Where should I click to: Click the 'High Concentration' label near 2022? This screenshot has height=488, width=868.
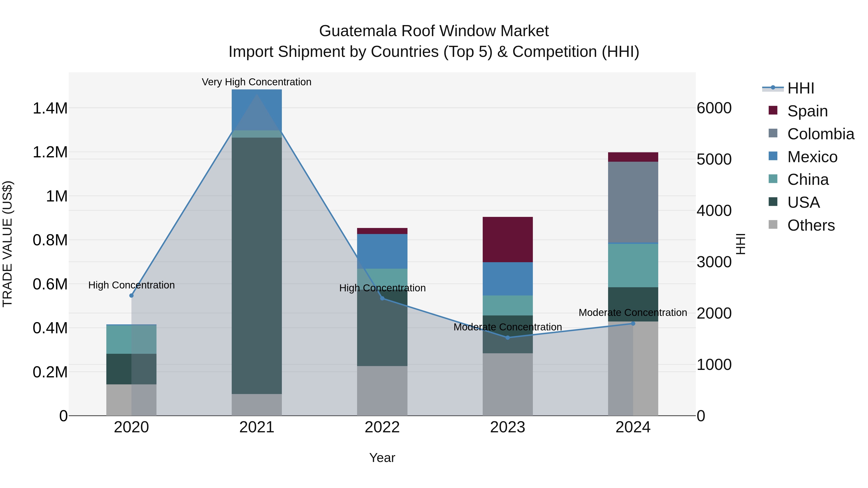click(x=382, y=288)
